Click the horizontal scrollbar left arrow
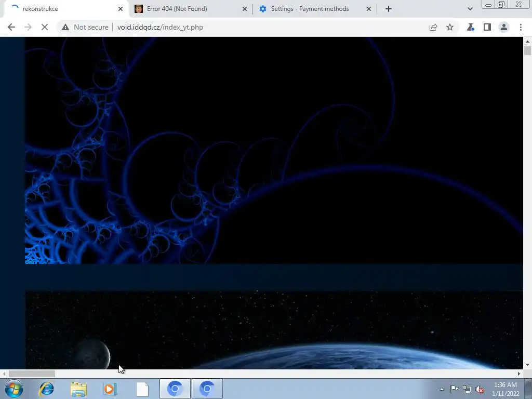Viewport: 532px width, 399px height. [4, 374]
